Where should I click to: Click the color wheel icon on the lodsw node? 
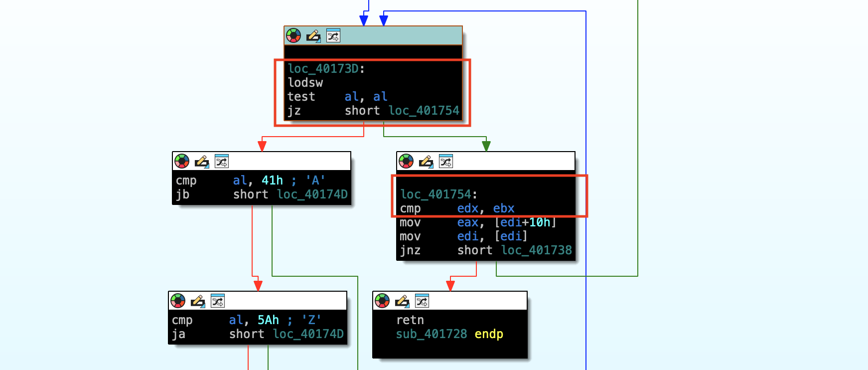pos(293,35)
